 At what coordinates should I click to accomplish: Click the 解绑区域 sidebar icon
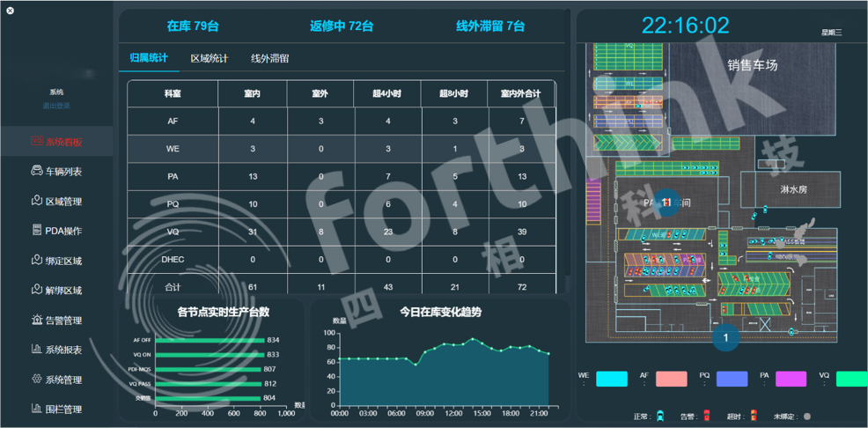pyautogui.click(x=37, y=291)
